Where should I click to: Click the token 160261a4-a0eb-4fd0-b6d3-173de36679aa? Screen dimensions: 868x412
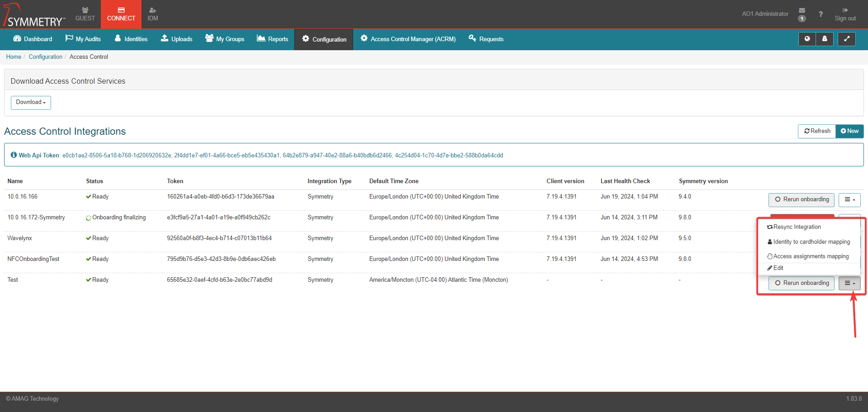coord(221,197)
